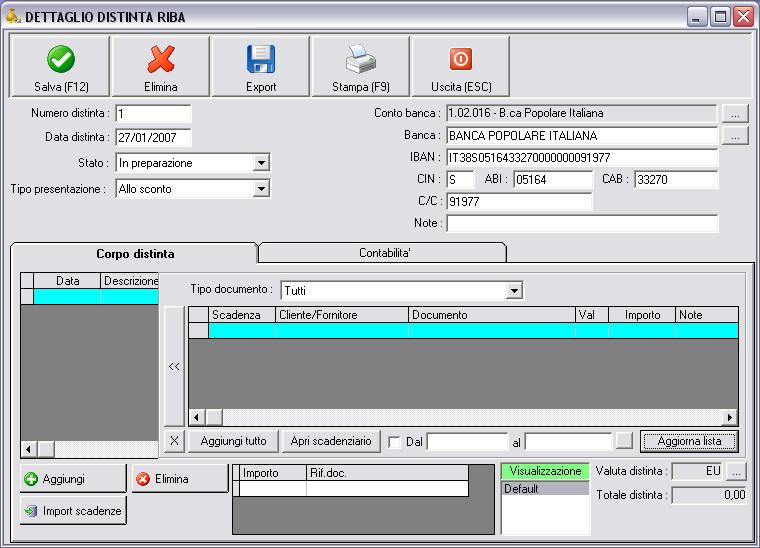Click the small X button beside Aggiungi tutto

(x=174, y=441)
